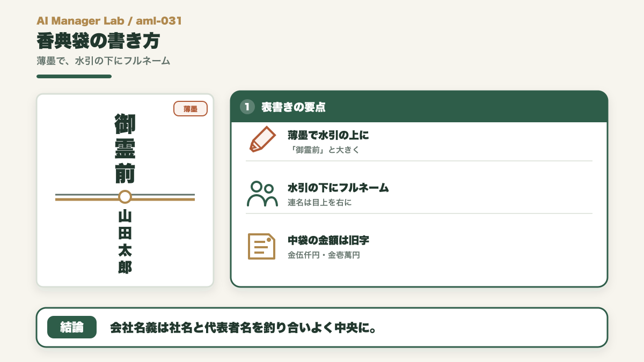Click the text 金伍仟円・金壱萬円
The image size is (644, 362).
tap(324, 255)
